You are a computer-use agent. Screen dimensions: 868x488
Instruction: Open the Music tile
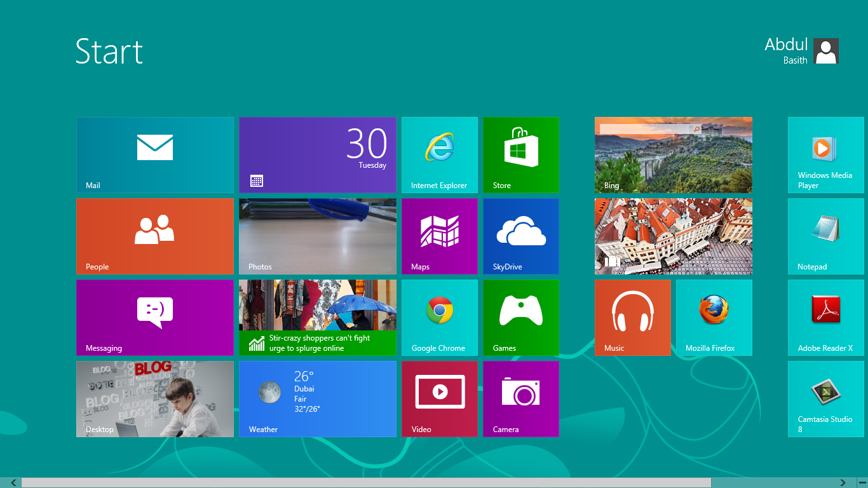633,318
